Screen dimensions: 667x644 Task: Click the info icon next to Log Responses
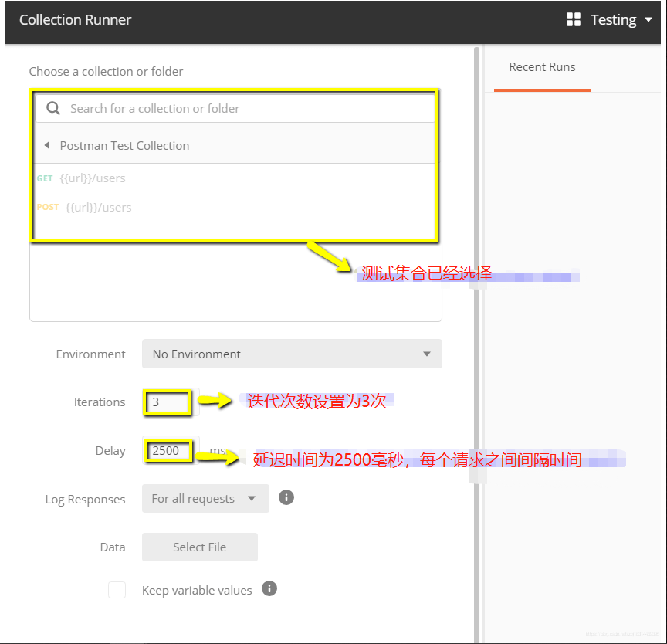[286, 497]
